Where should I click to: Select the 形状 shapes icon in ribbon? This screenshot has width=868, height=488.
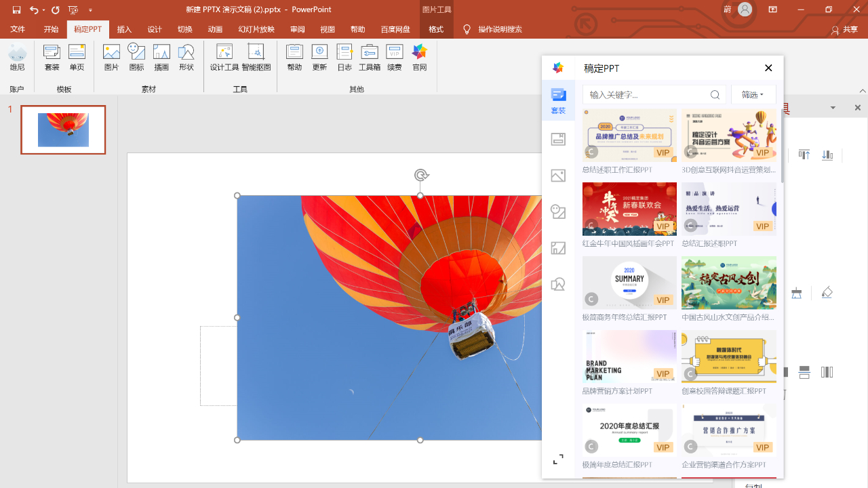tap(186, 57)
